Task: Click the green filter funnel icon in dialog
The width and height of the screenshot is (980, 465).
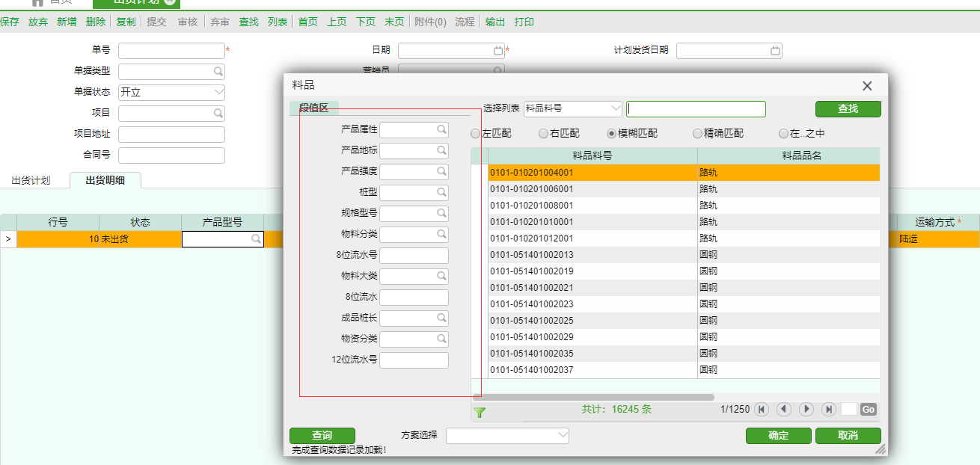Action: (481, 412)
